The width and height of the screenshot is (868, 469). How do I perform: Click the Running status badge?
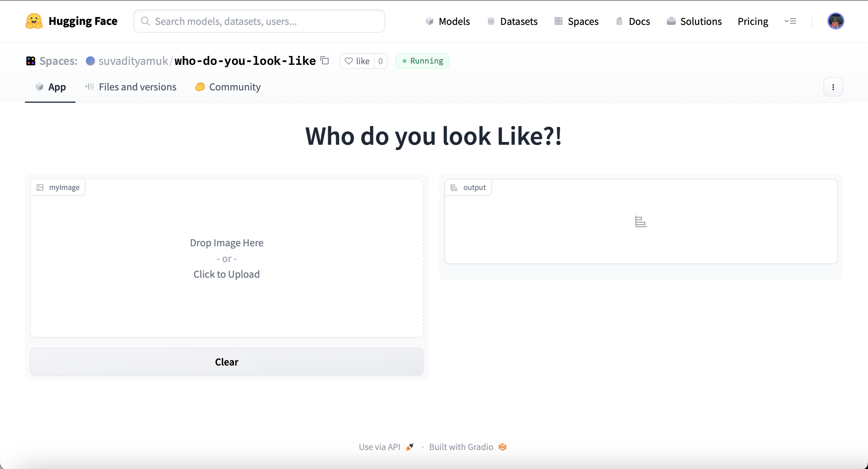422,61
